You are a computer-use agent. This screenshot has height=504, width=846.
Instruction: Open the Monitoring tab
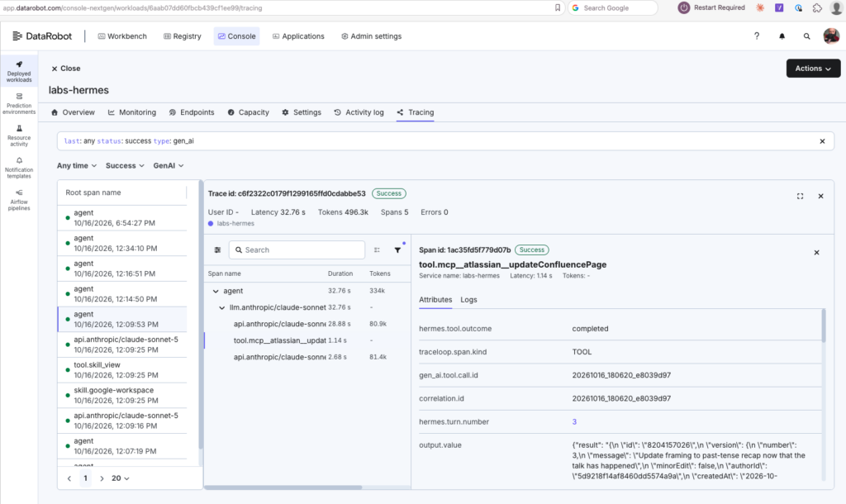tap(132, 112)
